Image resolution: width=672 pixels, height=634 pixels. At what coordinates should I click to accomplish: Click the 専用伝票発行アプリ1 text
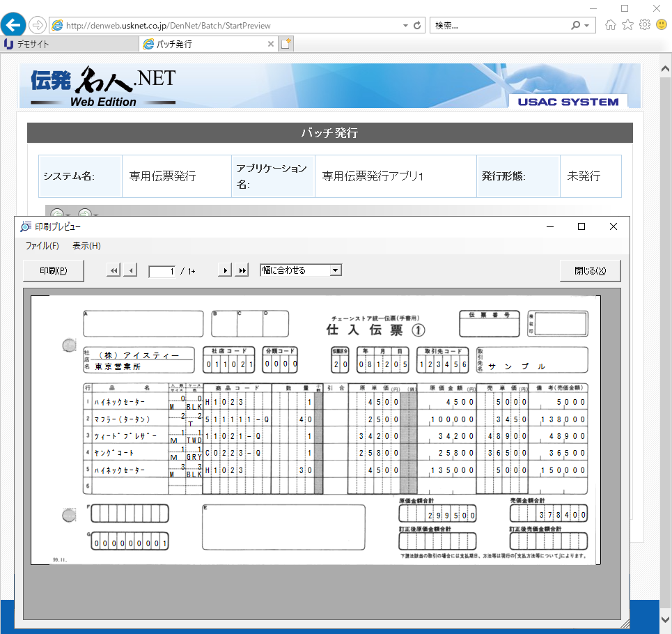tap(373, 176)
